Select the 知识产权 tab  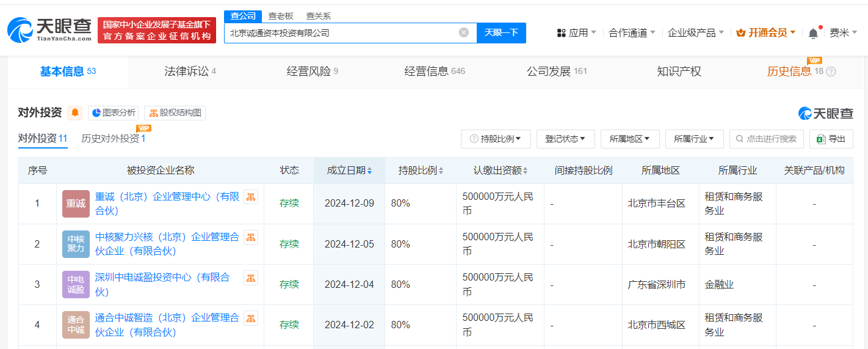[x=679, y=72]
